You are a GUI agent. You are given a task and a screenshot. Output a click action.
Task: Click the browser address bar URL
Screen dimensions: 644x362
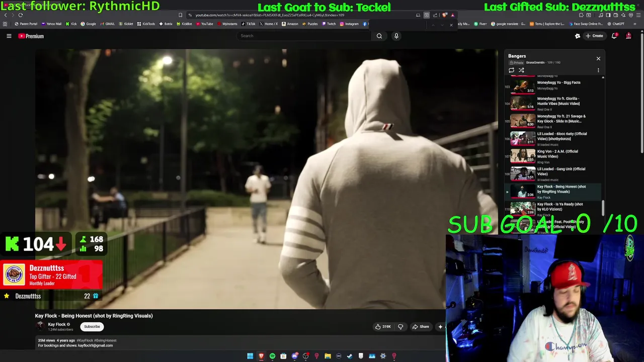tap(270, 15)
